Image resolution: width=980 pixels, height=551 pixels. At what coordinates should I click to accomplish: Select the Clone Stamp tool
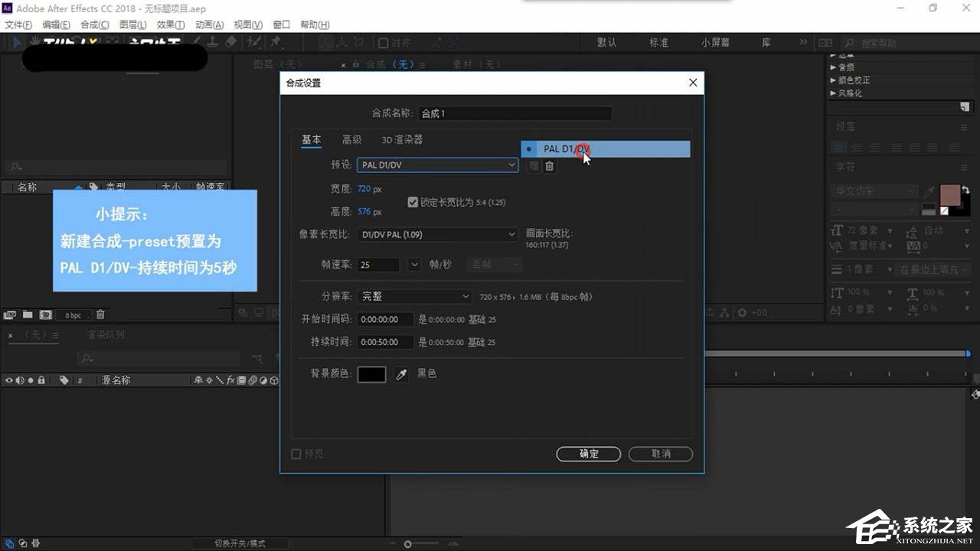213,42
